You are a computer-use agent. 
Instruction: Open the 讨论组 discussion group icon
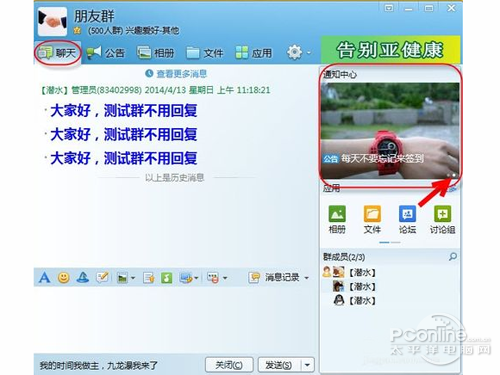[442, 219]
